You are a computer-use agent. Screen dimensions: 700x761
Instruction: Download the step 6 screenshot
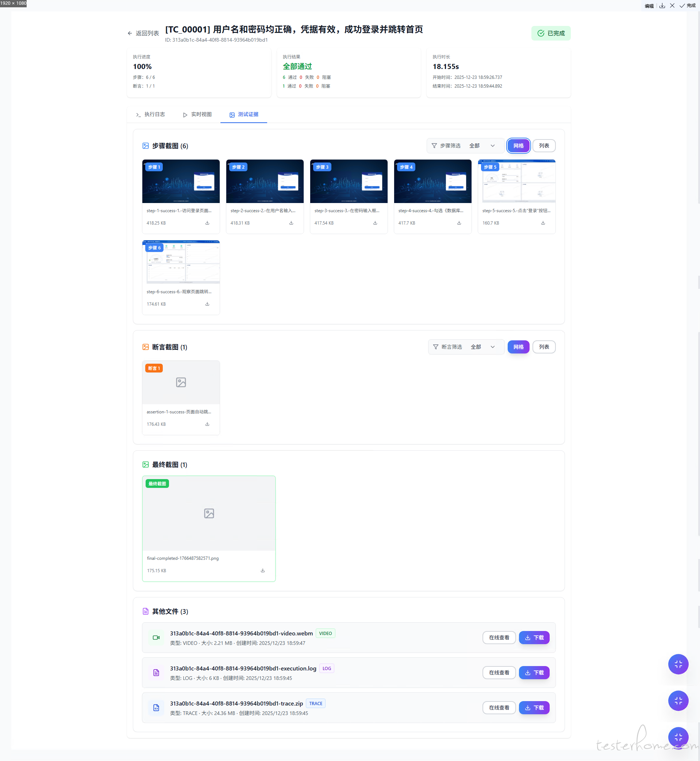(207, 304)
